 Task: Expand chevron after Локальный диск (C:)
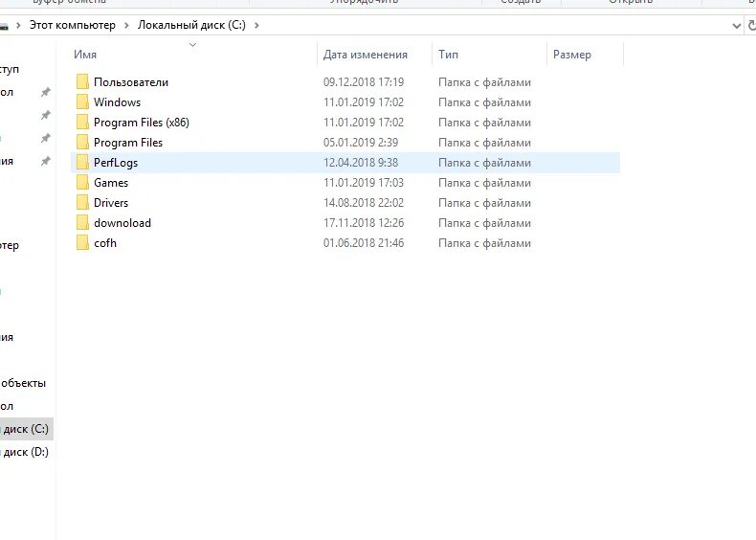coord(256,25)
